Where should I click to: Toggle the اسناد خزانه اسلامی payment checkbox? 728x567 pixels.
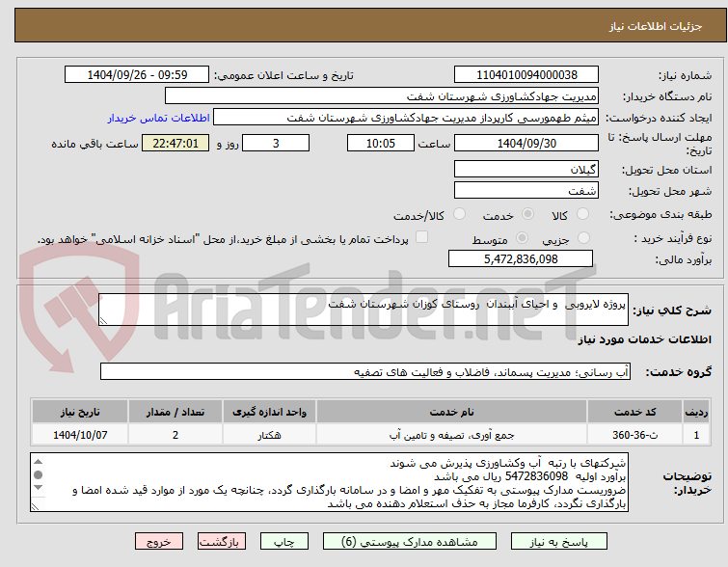[x=421, y=237]
